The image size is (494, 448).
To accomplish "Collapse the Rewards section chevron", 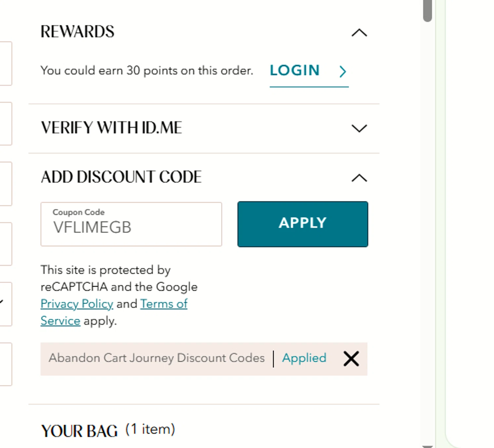I will pos(359,33).
